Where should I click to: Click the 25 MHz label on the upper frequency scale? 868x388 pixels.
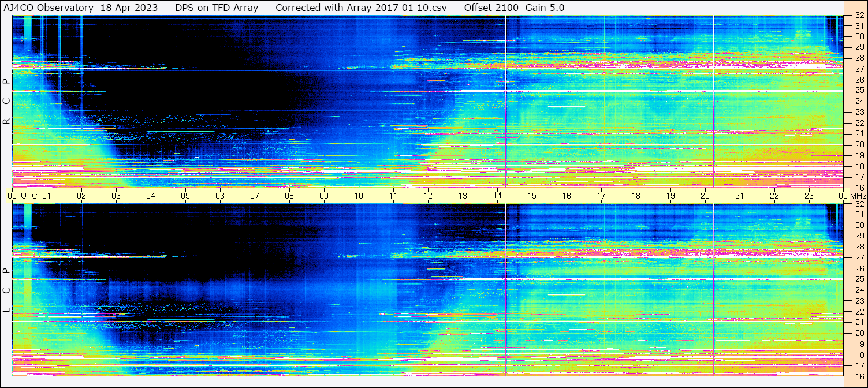[858, 91]
